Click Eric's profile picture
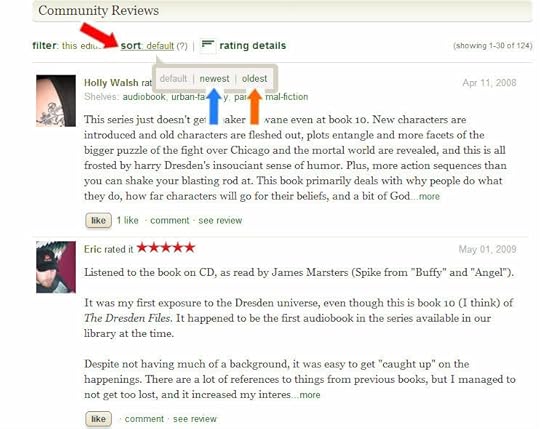This screenshot has width=540, height=429. click(56, 267)
